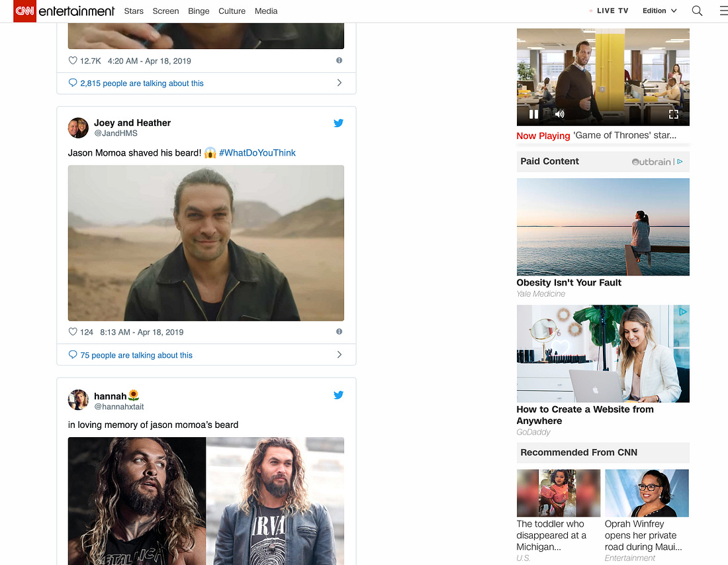Click the Outbrain AdChoices icon
The height and width of the screenshot is (565, 728).
(680, 162)
